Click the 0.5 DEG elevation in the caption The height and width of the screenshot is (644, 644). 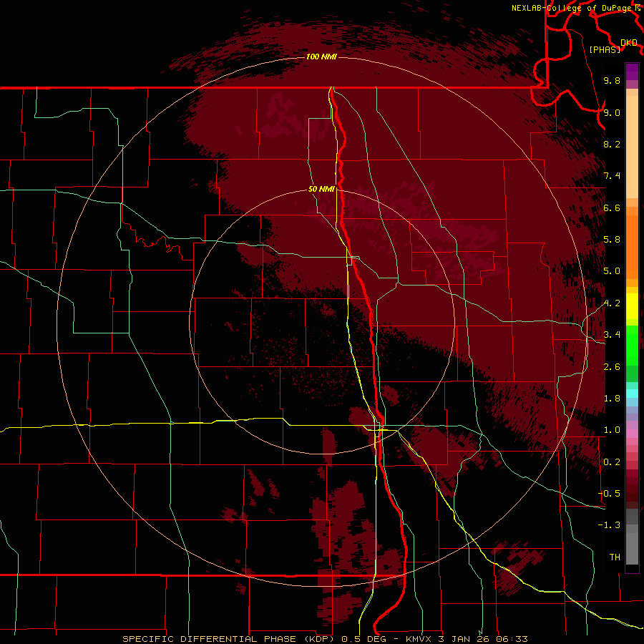pyautogui.click(x=365, y=639)
